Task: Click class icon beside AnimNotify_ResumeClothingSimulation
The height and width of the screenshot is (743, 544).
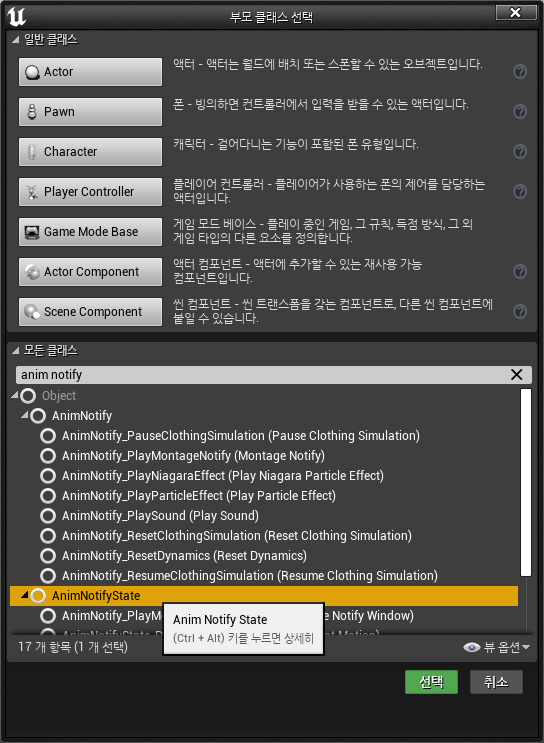Action: coord(48,575)
